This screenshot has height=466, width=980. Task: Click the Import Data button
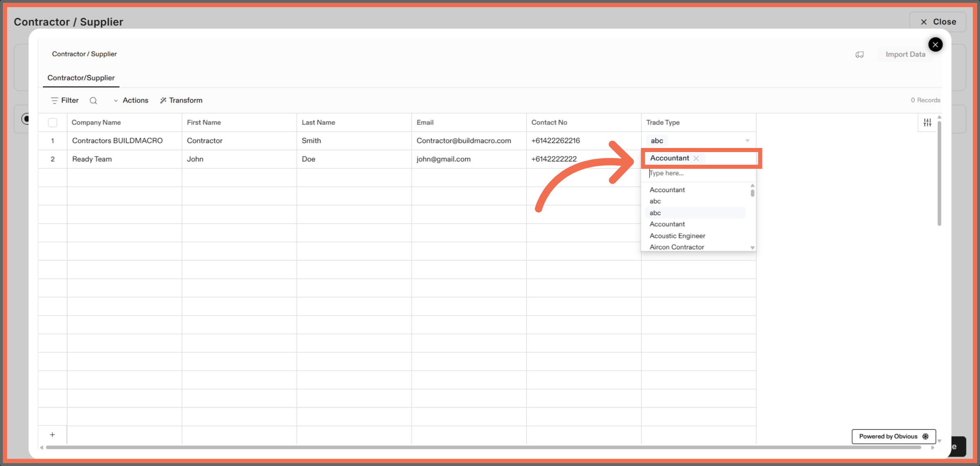[905, 54]
